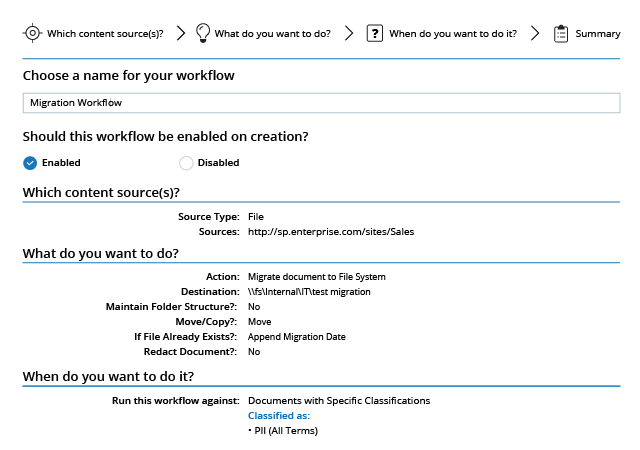This screenshot has width=640, height=450.
Task: Click the 'PII (All Terms)' classification item
Action: coord(286,431)
